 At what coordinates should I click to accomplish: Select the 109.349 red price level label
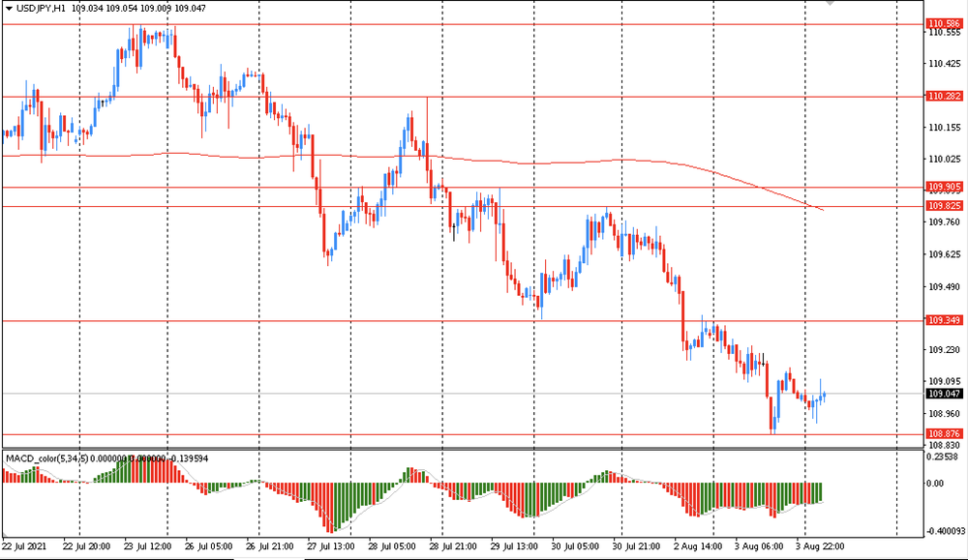pos(945,320)
